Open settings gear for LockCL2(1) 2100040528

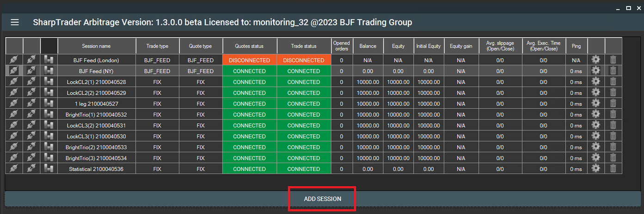point(596,82)
